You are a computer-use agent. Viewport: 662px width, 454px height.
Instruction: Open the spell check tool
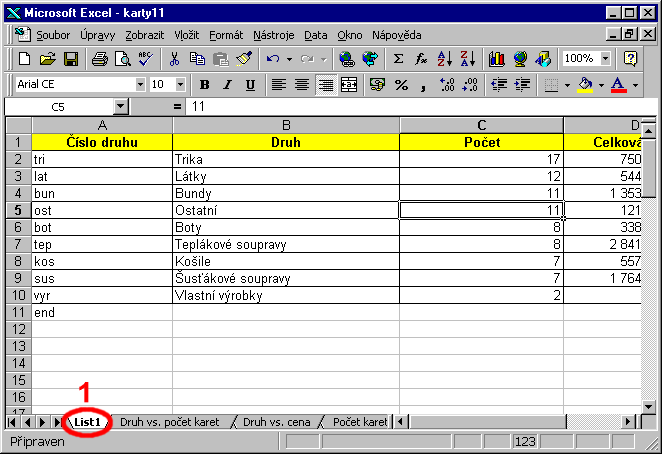click(144, 59)
